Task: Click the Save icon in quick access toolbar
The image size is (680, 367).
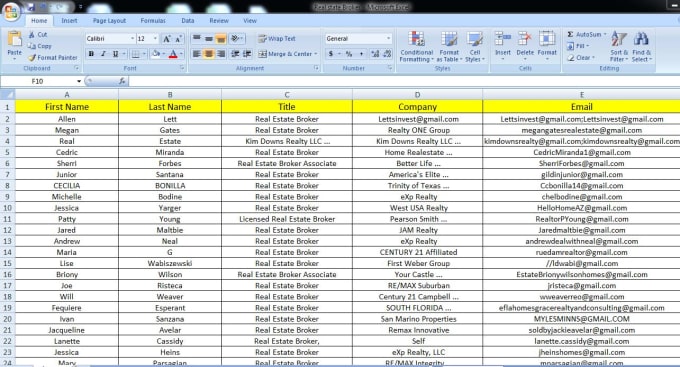Action: click(x=31, y=7)
